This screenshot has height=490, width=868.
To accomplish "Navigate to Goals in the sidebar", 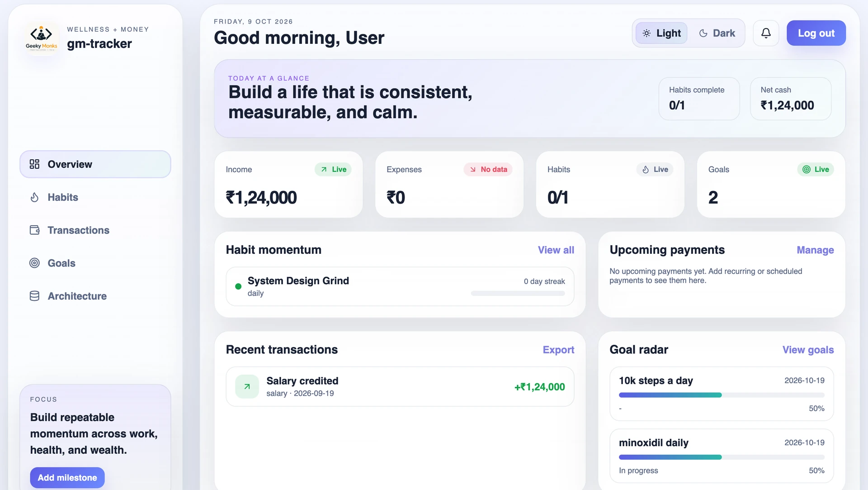I will [95, 263].
